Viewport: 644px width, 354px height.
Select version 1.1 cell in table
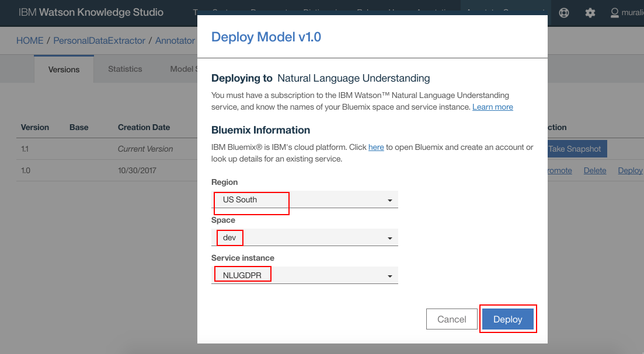click(25, 149)
